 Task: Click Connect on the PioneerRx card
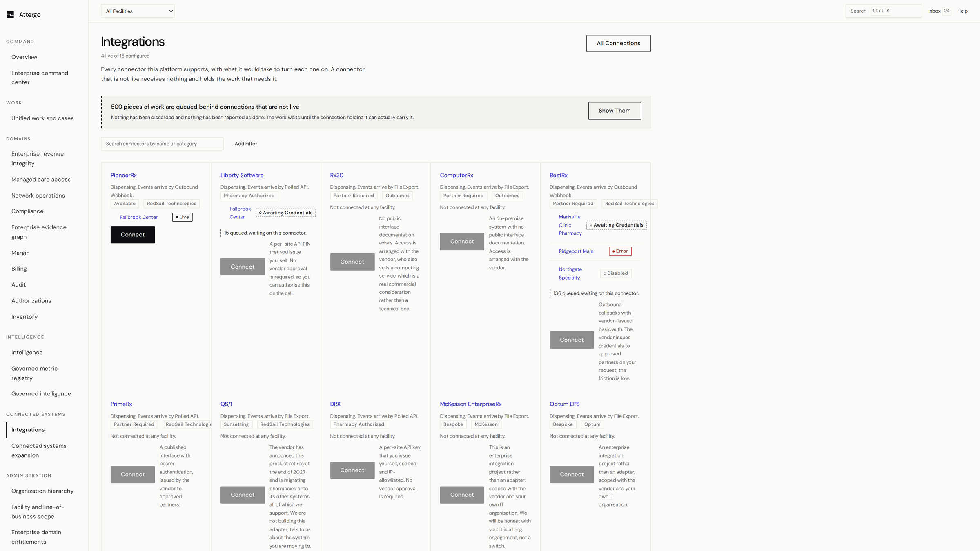tap(133, 235)
